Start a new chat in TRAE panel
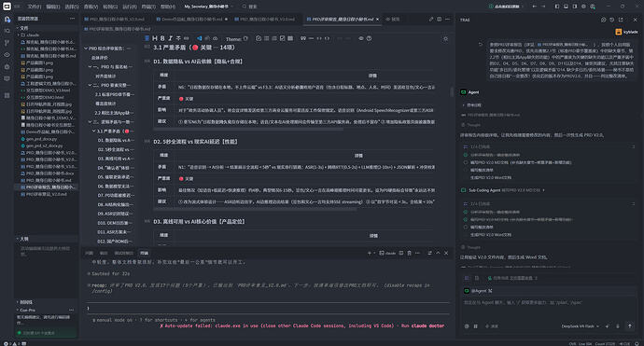Image resolution: width=644 pixels, height=346 pixels. pos(603,20)
